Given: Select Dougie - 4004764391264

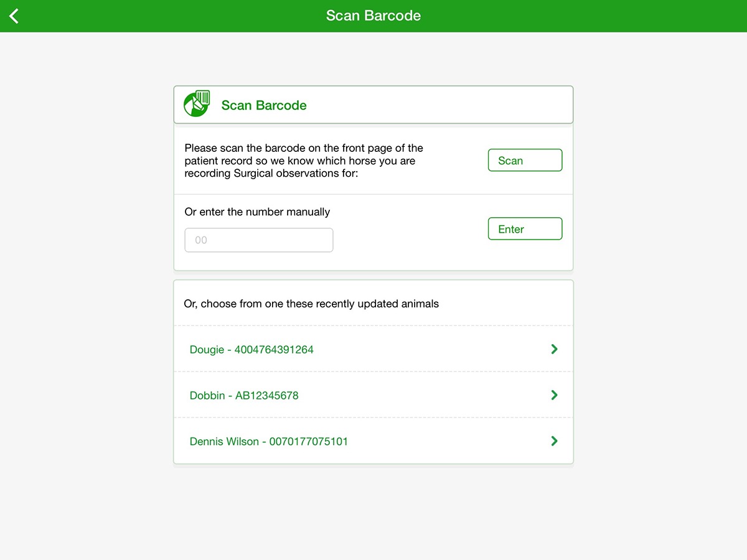Looking at the screenshot, I should click(x=374, y=349).
